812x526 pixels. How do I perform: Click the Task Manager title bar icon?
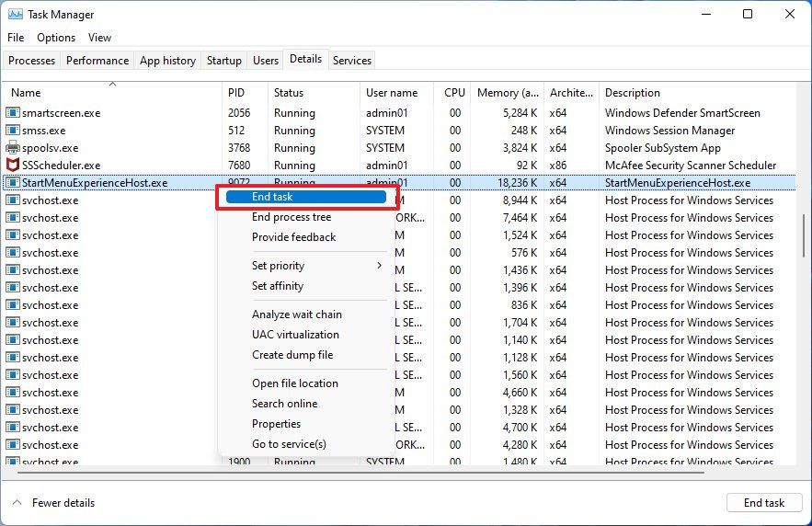tap(14, 15)
